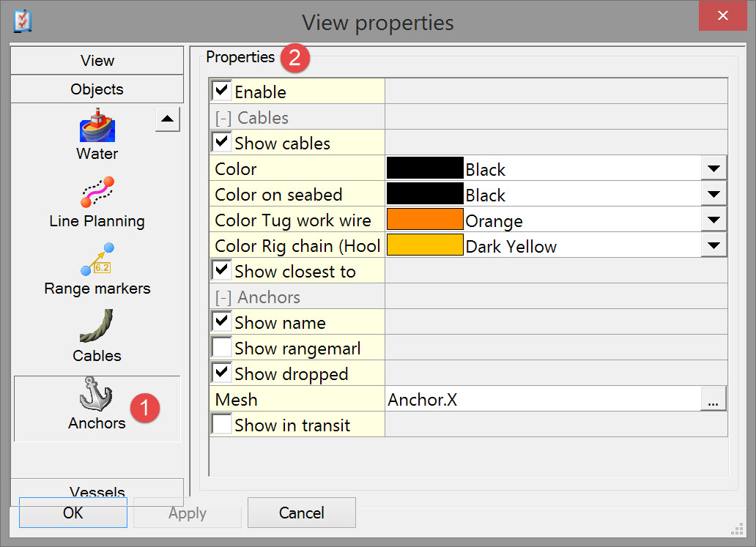The image size is (756, 547).
Task: Expand Color Tug work wire dropdown
Action: click(x=714, y=220)
